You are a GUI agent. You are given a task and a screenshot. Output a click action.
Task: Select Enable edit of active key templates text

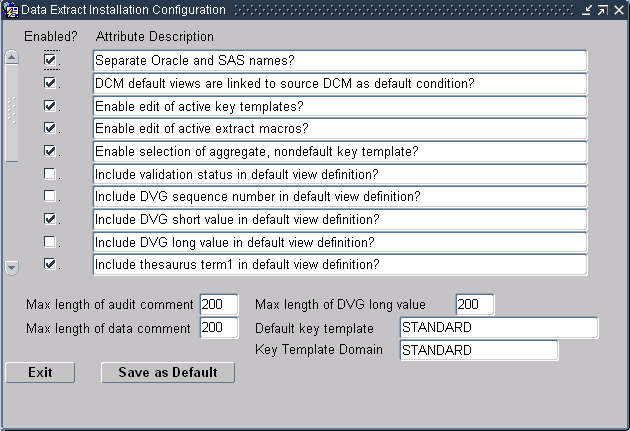click(199, 106)
